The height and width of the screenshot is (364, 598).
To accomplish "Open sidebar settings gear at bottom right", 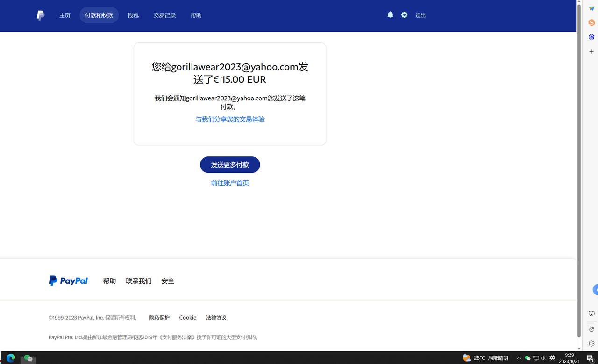I will click(591, 343).
